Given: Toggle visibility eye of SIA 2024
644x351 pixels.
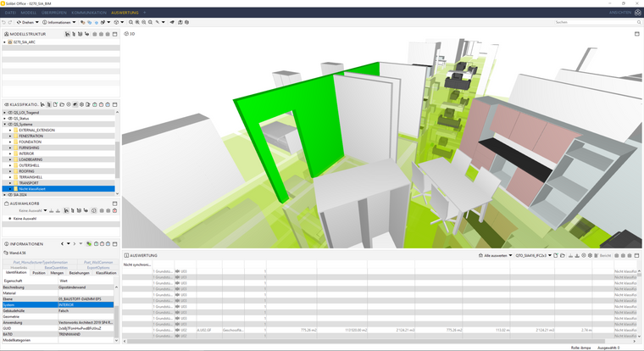Looking at the screenshot, I should (x=10, y=195).
